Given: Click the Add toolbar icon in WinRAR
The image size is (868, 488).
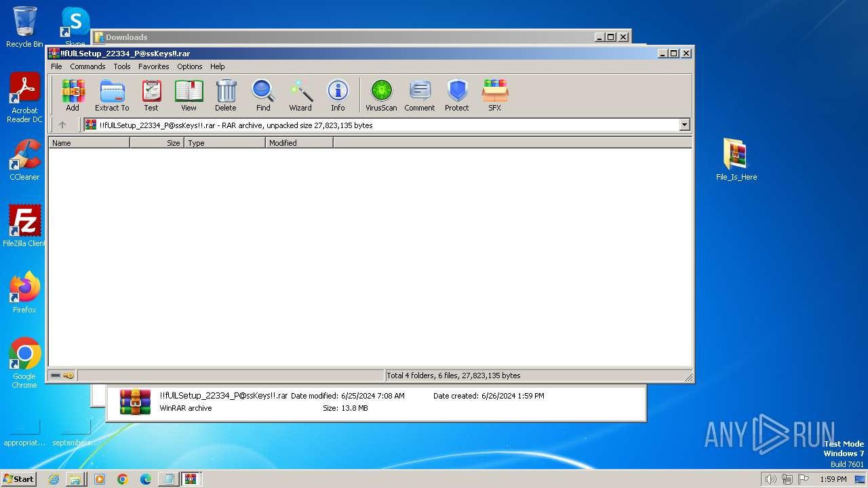Looking at the screenshot, I should [73, 96].
